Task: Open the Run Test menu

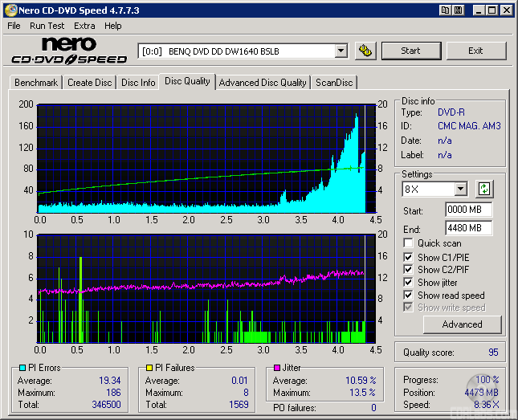Action: pyautogui.click(x=47, y=26)
